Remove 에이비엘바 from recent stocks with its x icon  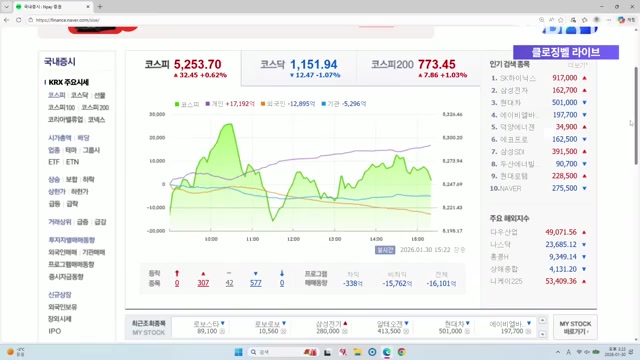point(529,331)
